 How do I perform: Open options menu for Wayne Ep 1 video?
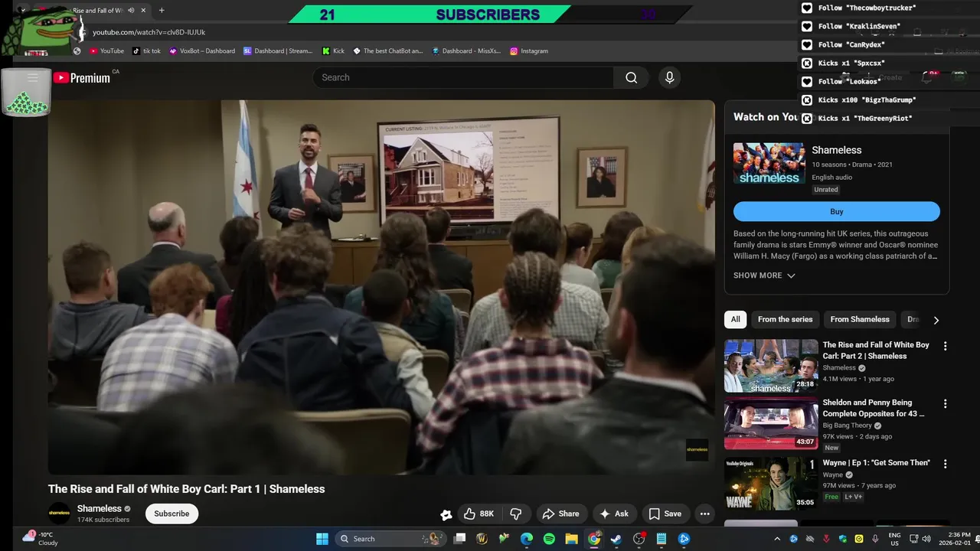click(x=945, y=464)
